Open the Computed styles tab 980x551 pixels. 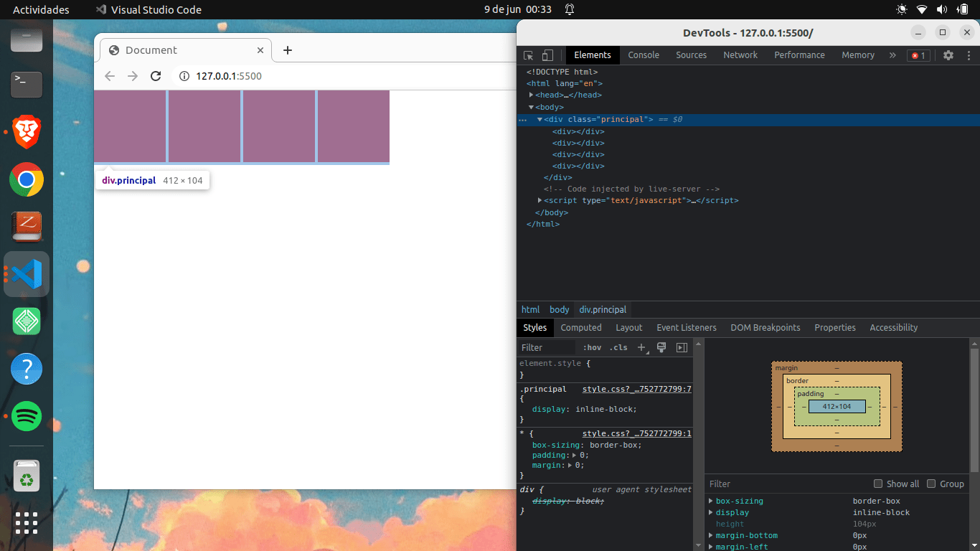(581, 328)
